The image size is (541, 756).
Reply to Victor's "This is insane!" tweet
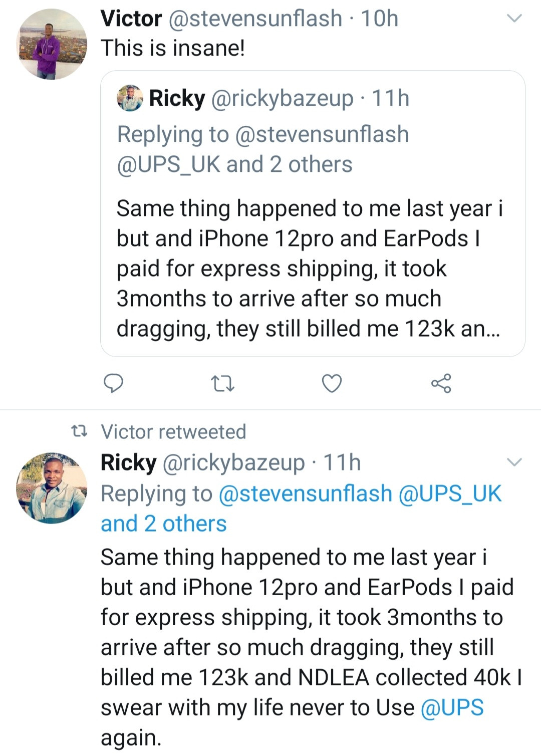coord(113,383)
